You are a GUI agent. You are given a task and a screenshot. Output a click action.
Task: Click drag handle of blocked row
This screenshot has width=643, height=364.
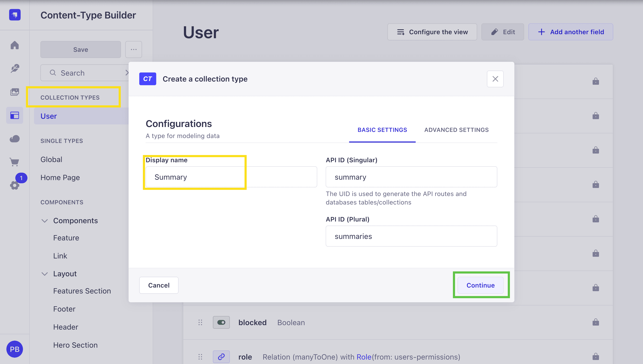click(x=200, y=322)
